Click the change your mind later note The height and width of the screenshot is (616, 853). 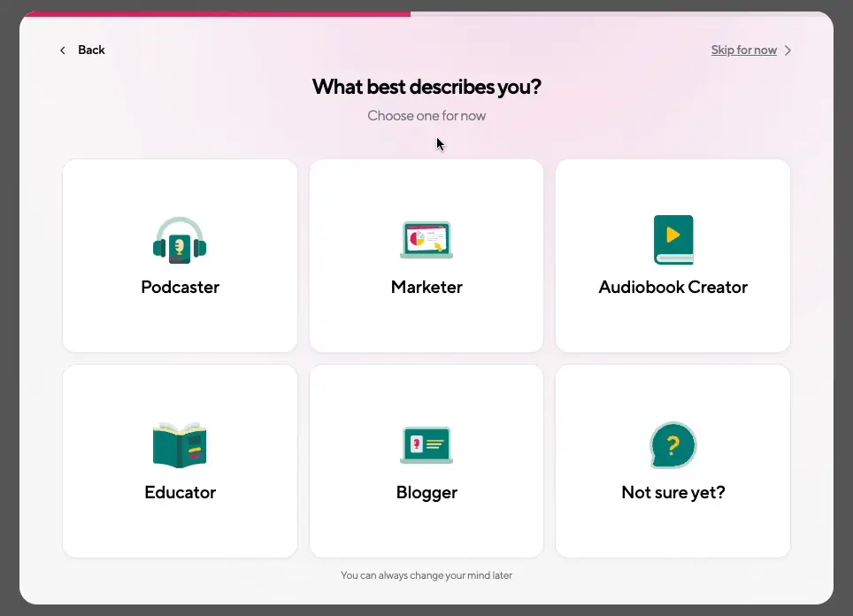(x=426, y=575)
